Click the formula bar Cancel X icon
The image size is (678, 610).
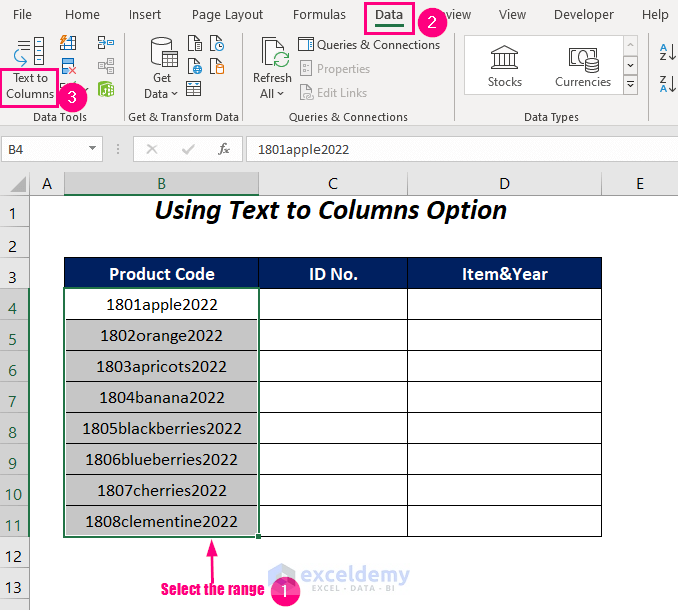[152, 149]
